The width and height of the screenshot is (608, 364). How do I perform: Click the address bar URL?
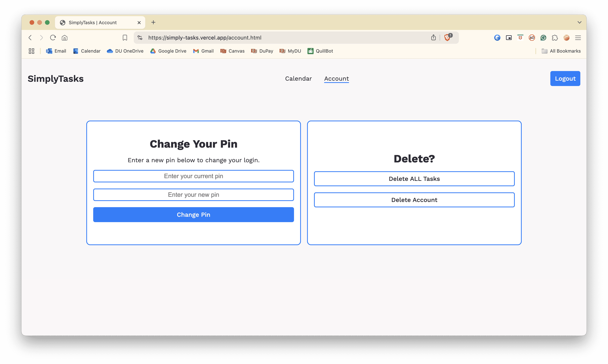coord(205,37)
